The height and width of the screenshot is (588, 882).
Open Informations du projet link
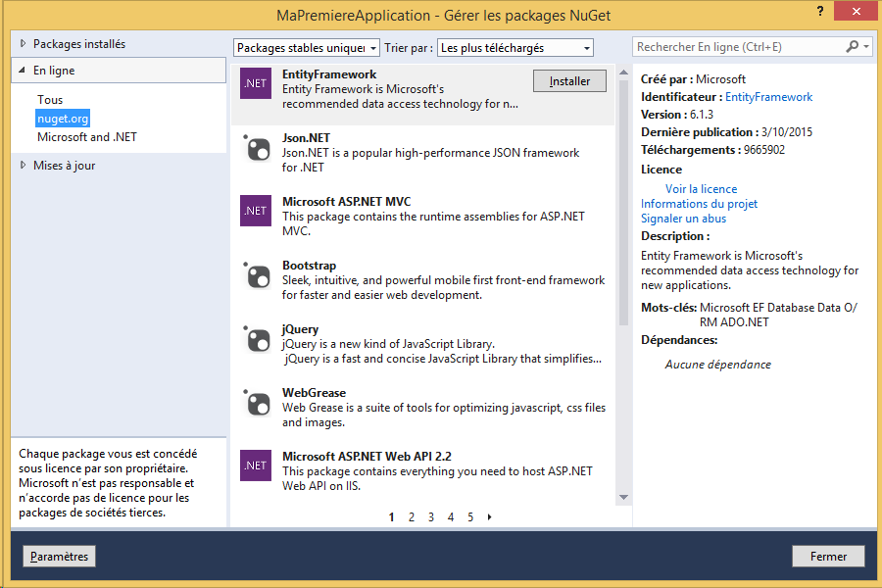click(x=699, y=204)
